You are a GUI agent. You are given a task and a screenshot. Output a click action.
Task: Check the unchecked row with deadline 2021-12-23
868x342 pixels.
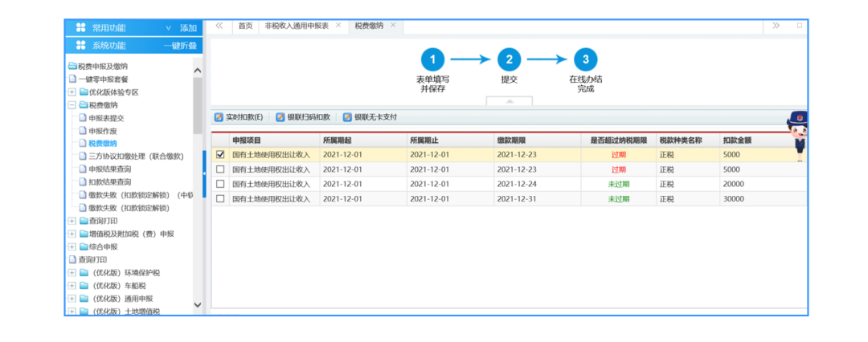coord(220,169)
